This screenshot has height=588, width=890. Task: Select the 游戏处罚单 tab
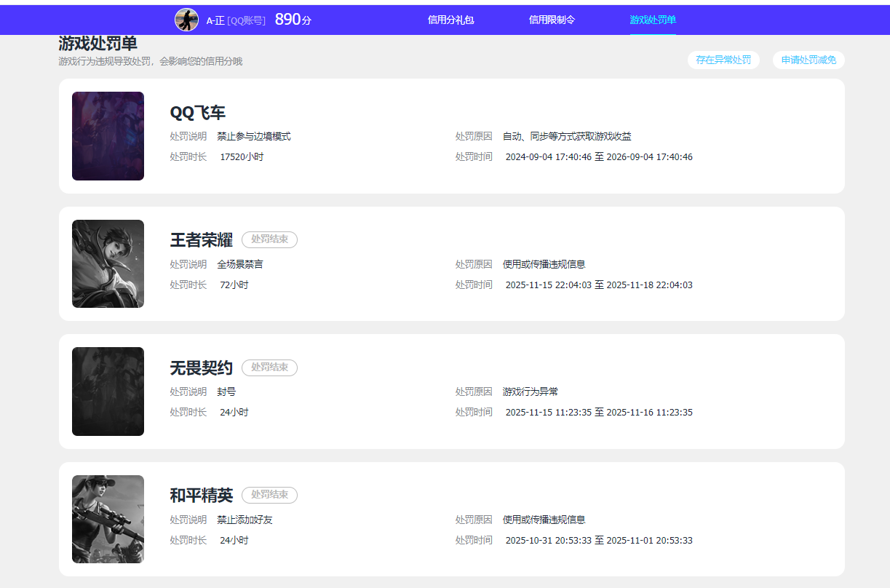tap(653, 20)
